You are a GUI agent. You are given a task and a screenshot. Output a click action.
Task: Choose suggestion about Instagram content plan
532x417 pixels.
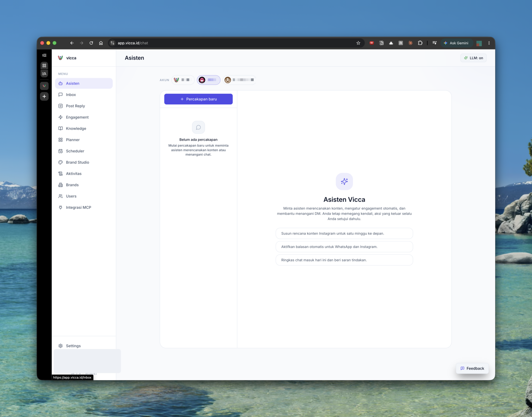[x=344, y=233]
